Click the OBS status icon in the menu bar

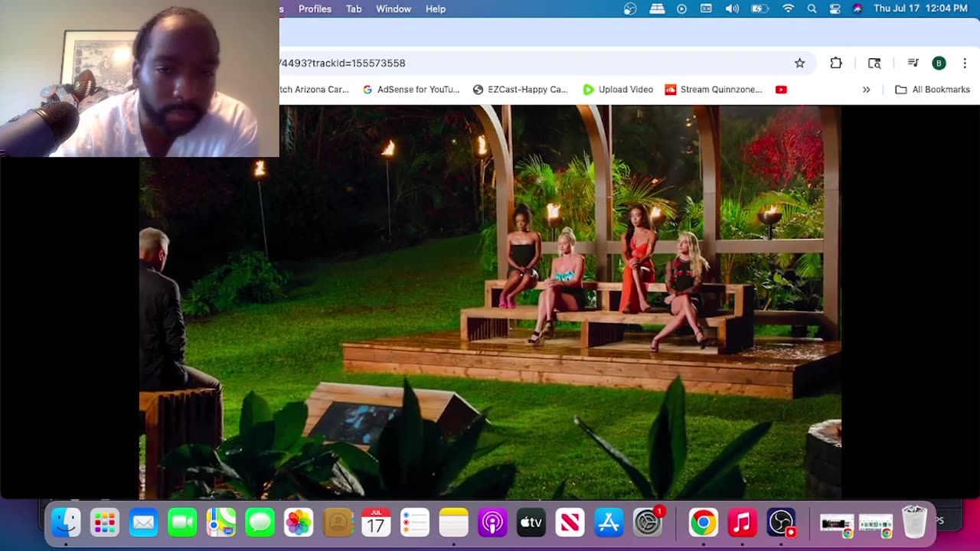tap(630, 9)
